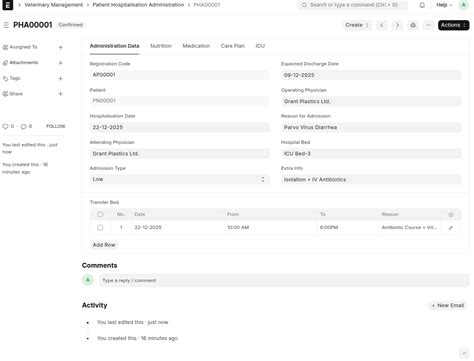The height and width of the screenshot is (361, 474).
Task: Print the document via printer icon
Action: pos(413,25)
